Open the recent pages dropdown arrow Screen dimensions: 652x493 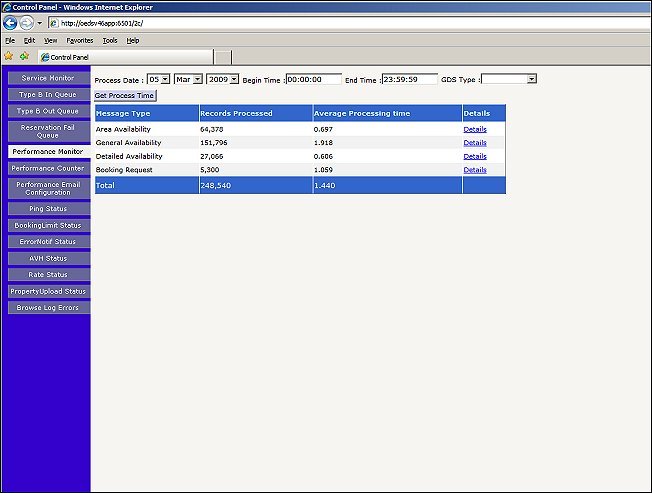(39, 23)
